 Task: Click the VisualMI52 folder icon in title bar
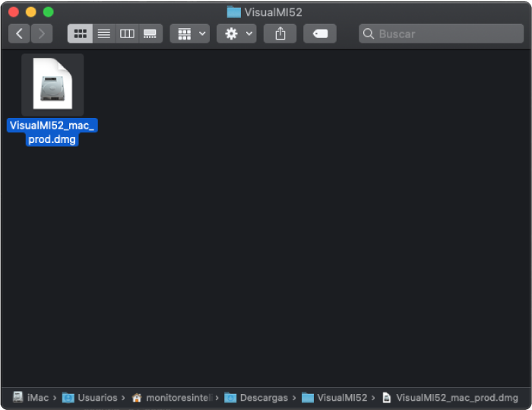pyautogui.click(x=234, y=12)
